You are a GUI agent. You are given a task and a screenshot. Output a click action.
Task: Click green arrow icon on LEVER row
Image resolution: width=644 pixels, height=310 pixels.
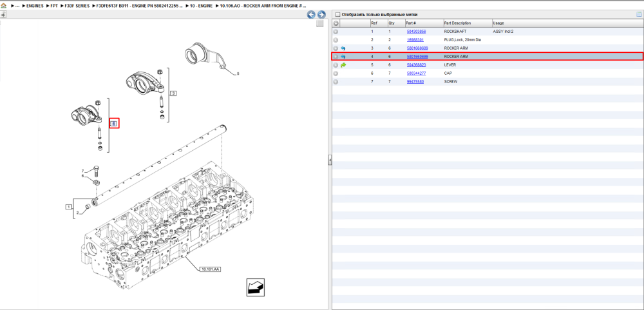(343, 65)
